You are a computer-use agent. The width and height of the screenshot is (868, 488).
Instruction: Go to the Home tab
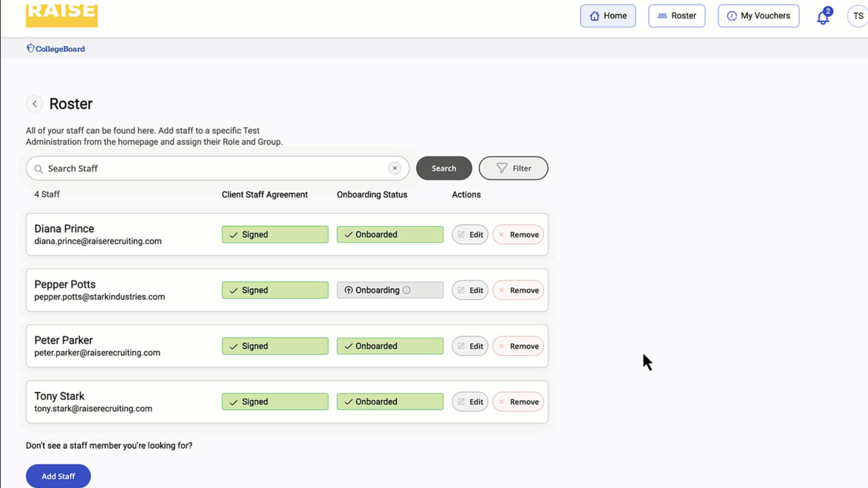click(608, 16)
